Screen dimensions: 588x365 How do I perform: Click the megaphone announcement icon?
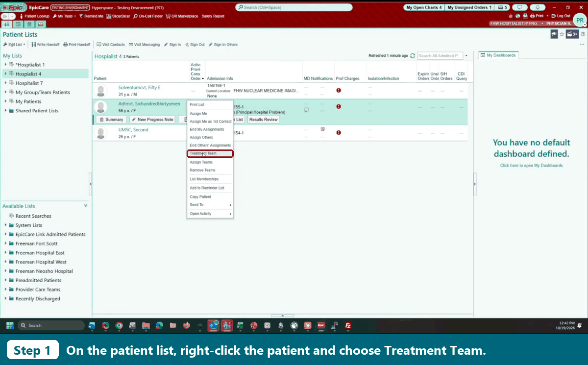click(554, 34)
